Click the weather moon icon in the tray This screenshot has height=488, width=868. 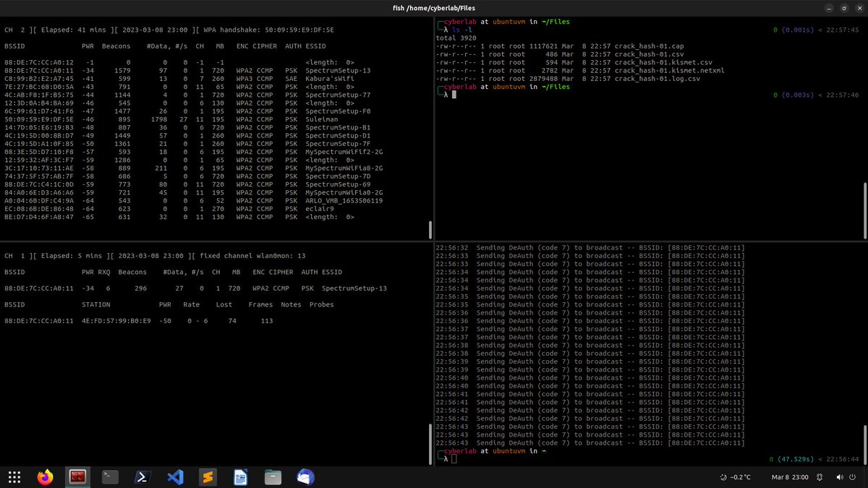tap(724, 477)
